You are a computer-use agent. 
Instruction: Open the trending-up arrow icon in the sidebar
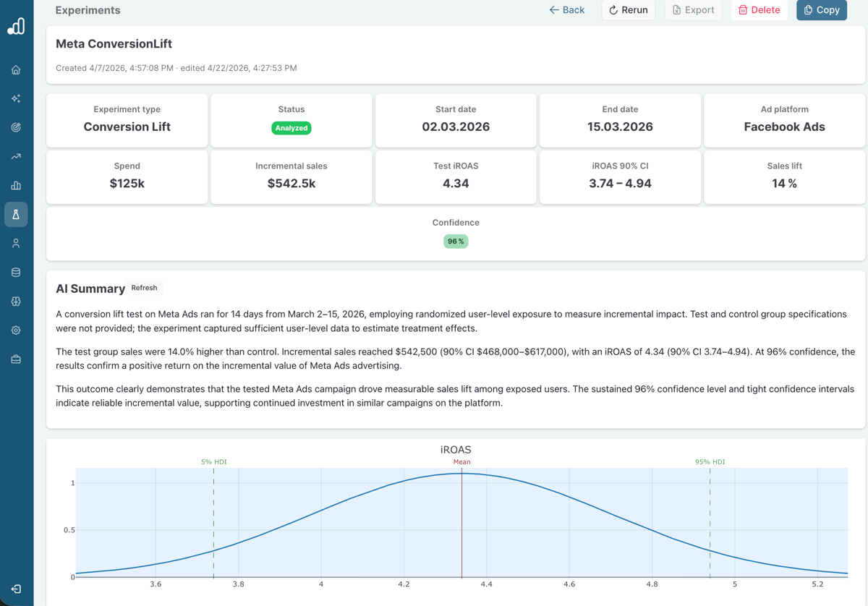point(16,156)
